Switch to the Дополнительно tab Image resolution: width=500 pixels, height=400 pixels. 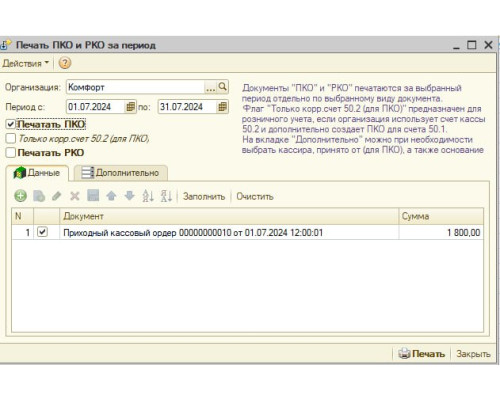[121, 173]
